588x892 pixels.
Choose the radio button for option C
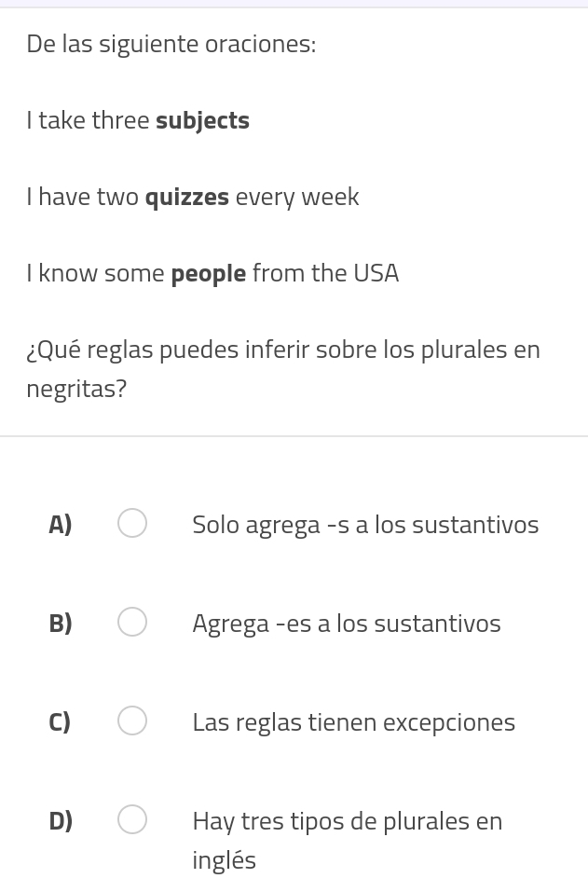132,721
